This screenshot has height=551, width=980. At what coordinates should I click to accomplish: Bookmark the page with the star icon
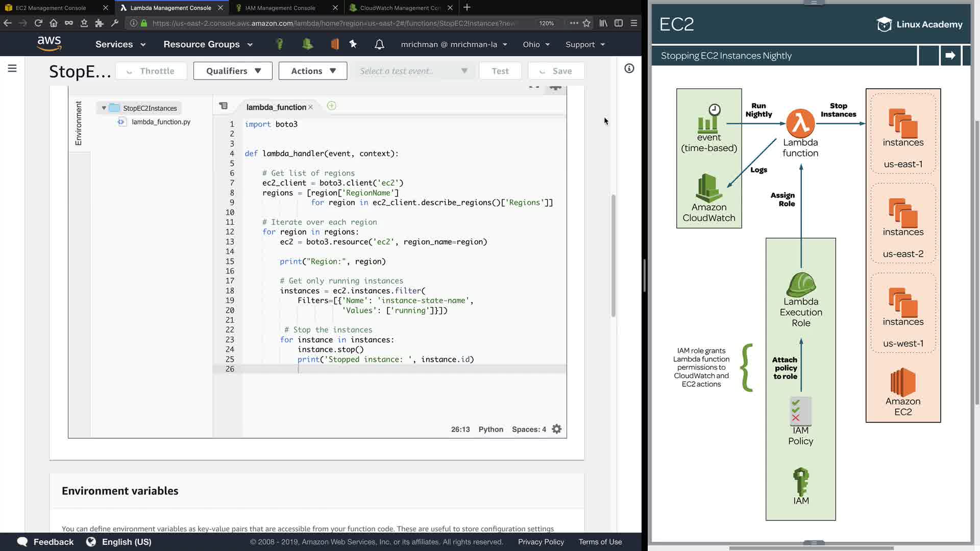point(586,23)
